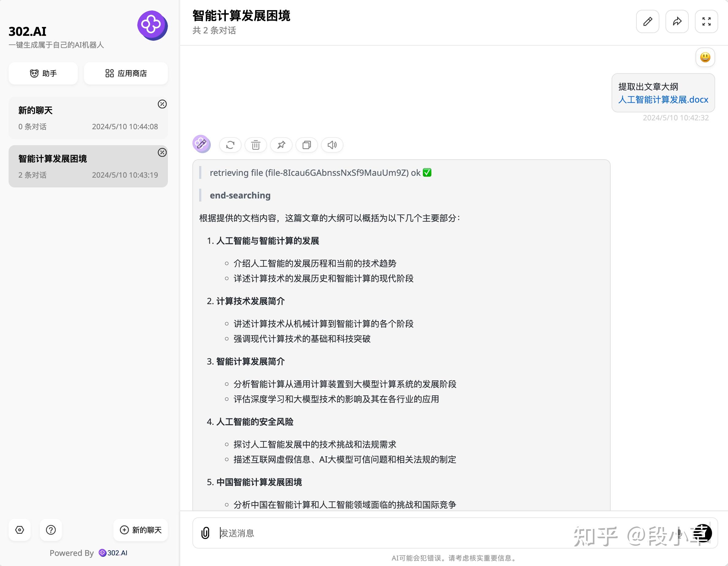The height and width of the screenshot is (566, 728).
Task: Copy the assistant message
Action: (x=306, y=145)
